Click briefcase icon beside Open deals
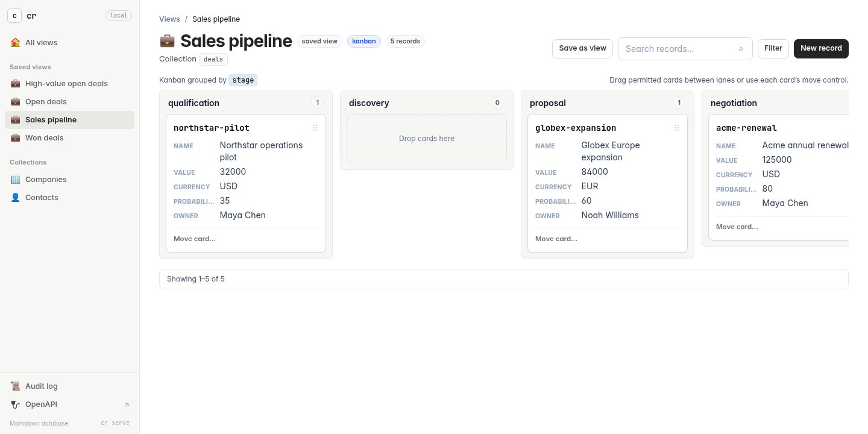Screen dimensions: 868x434 coord(16,102)
